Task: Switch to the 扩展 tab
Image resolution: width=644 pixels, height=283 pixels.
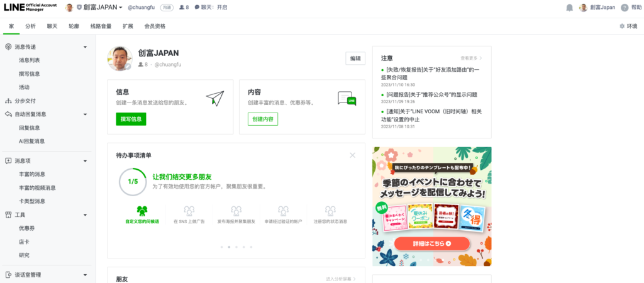Action: tap(128, 26)
